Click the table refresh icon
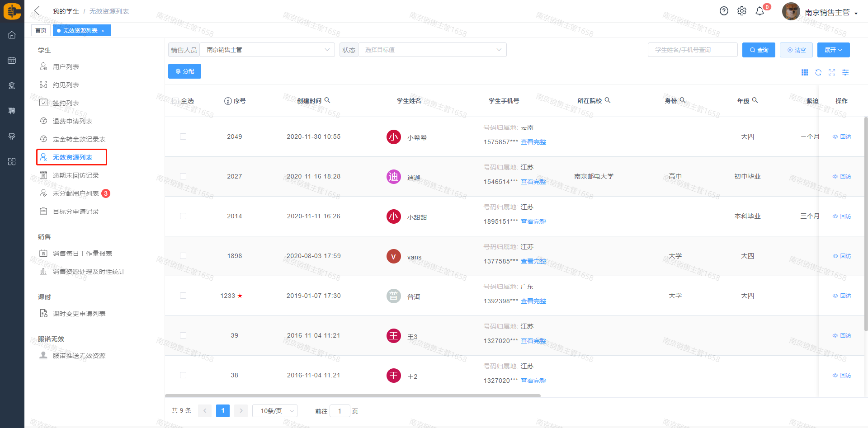This screenshot has height=428, width=868. click(x=818, y=72)
